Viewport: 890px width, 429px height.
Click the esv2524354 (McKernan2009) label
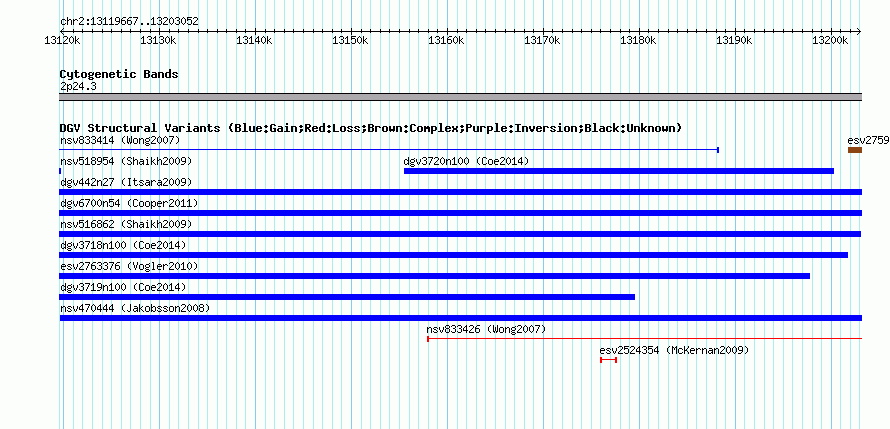click(674, 350)
